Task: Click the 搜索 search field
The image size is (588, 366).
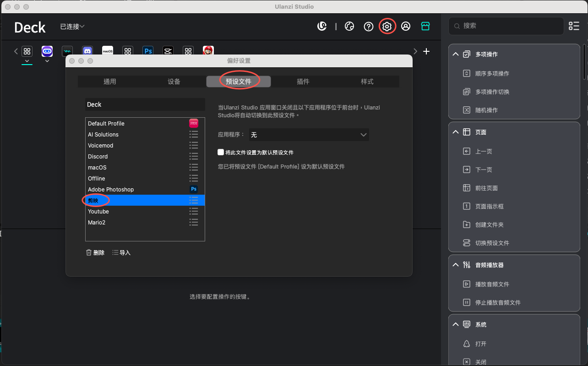Action: pos(506,26)
